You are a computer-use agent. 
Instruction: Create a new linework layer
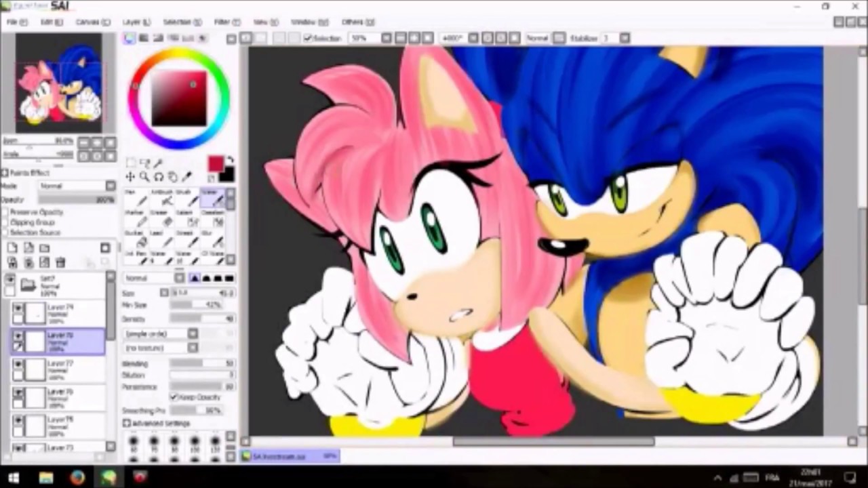pos(28,248)
